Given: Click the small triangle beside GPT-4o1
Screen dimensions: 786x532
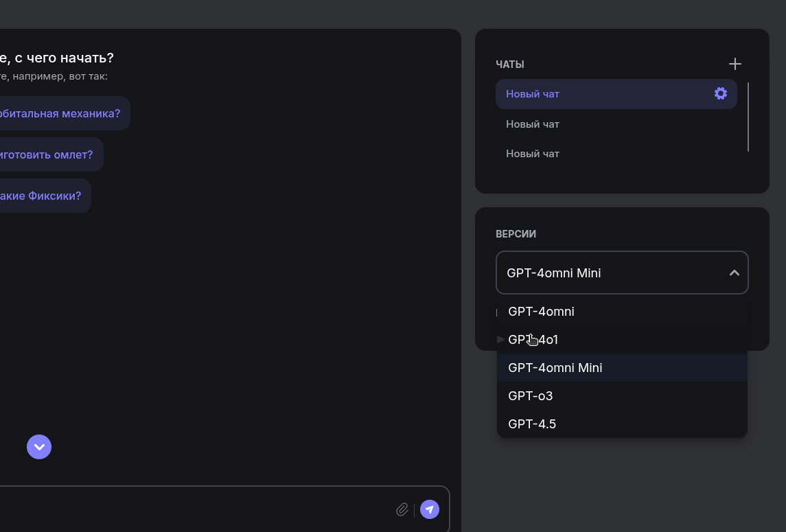Looking at the screenshot, I should pyautogui.click(x=500, y=340).
